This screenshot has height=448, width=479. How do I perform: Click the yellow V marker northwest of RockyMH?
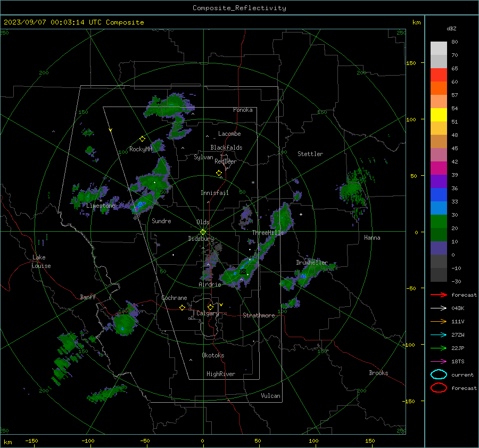pyautogui.click(x=111, y=130)
